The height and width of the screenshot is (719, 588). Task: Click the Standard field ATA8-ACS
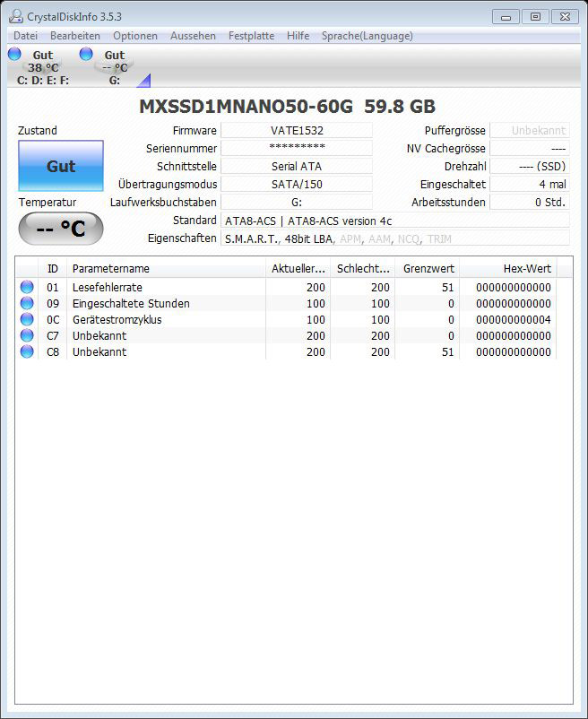pos(395,221)
